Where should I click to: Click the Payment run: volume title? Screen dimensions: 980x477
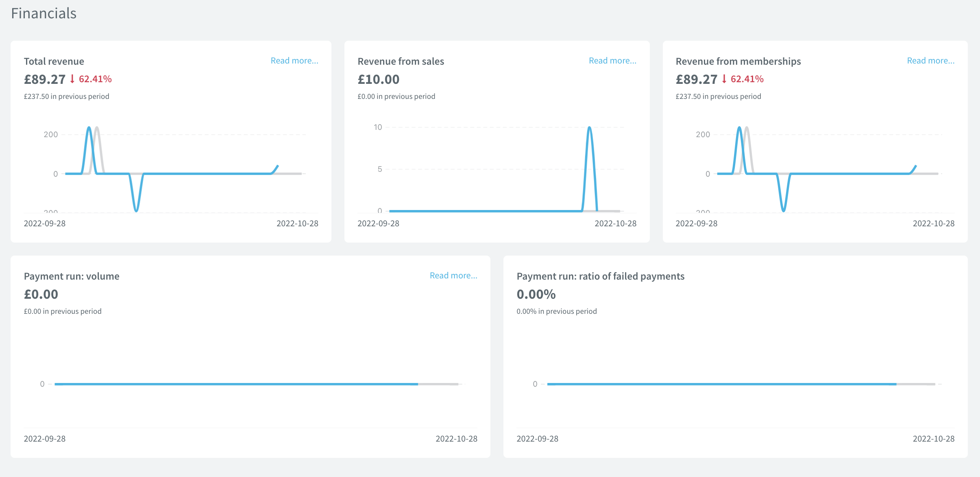coord(72,276)
